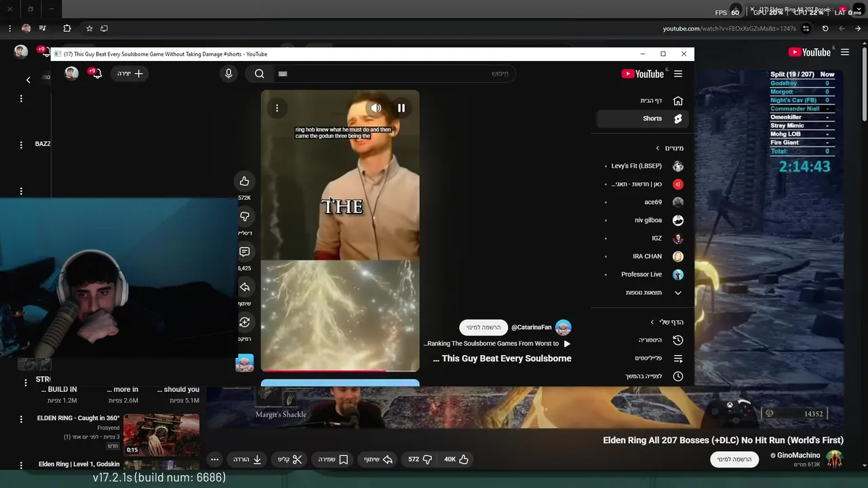Open the linked Ranking The Soulsborne Games video
The image size is (868, 488).
pos(497,344)
